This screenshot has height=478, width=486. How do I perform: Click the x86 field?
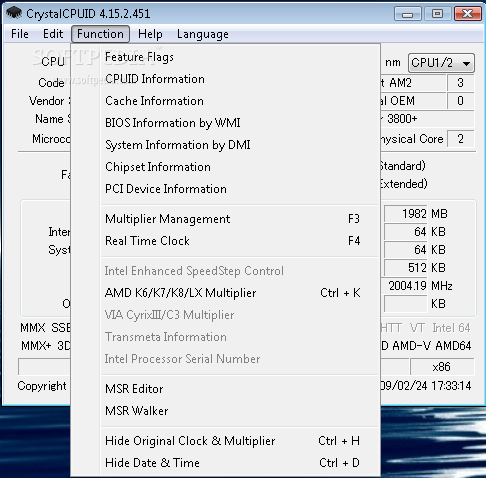(442, 367)
